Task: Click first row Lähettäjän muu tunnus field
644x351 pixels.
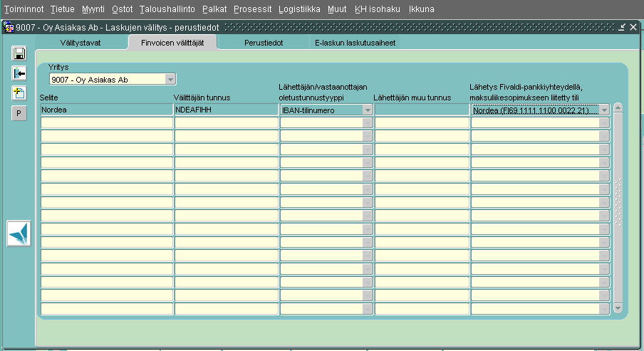Action: (422, 110)
